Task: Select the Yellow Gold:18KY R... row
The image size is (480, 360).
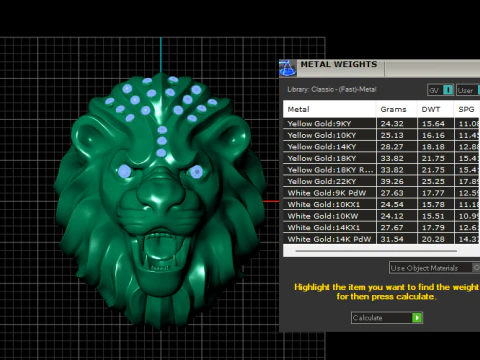Action: (381, 170)
